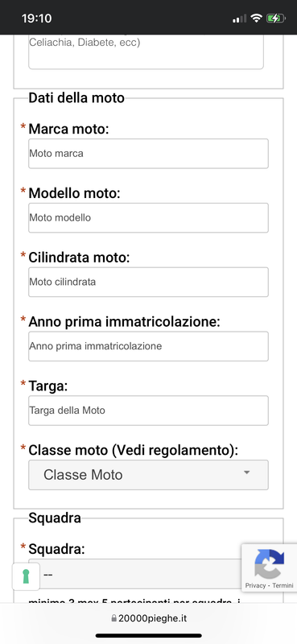Viewport: 297px width, 644px height.
Task: Tap the Wi-Fi status icon
Action: 256,18
